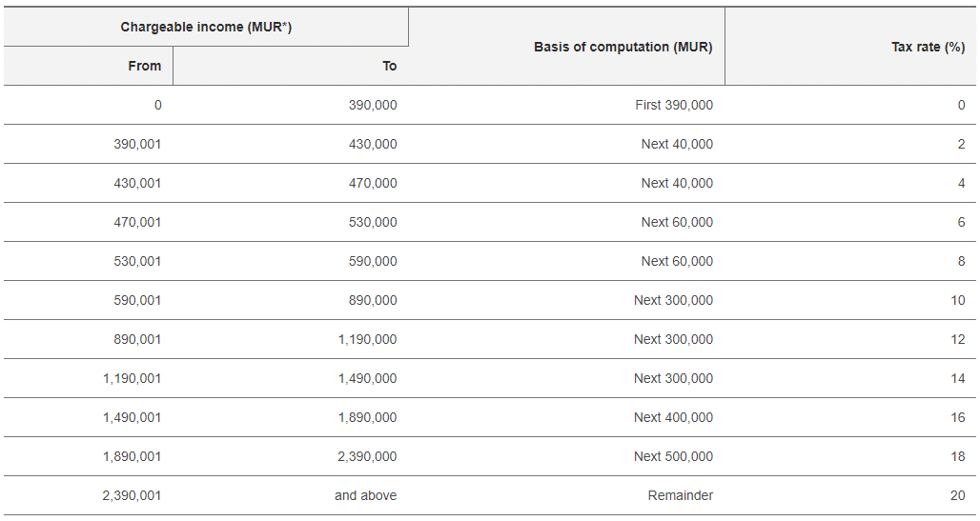
Task: Click the Next 60,000 cell at 6% rate
Action: (567, 222)
